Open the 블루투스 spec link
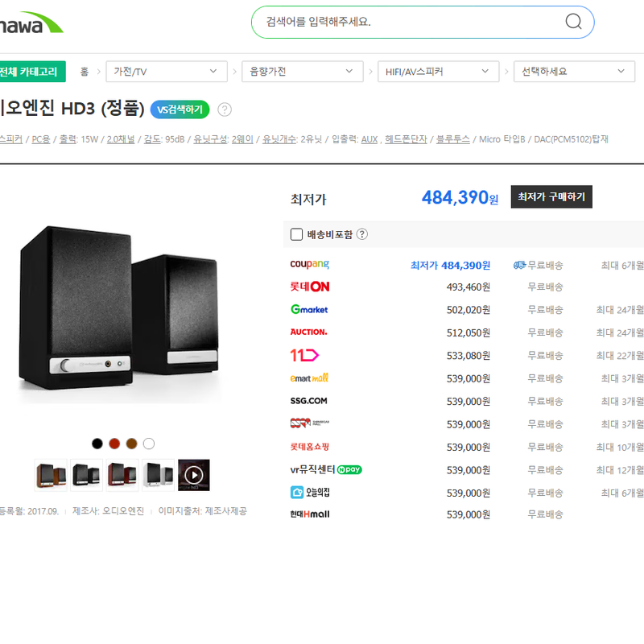This screenshot has height=644, width=644. (452, 139)
